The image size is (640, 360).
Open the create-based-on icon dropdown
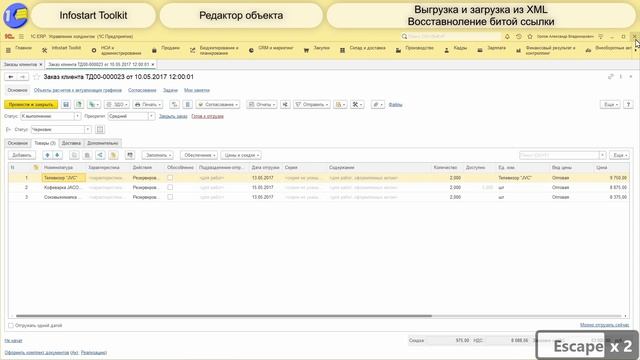(x=93, y=104)
